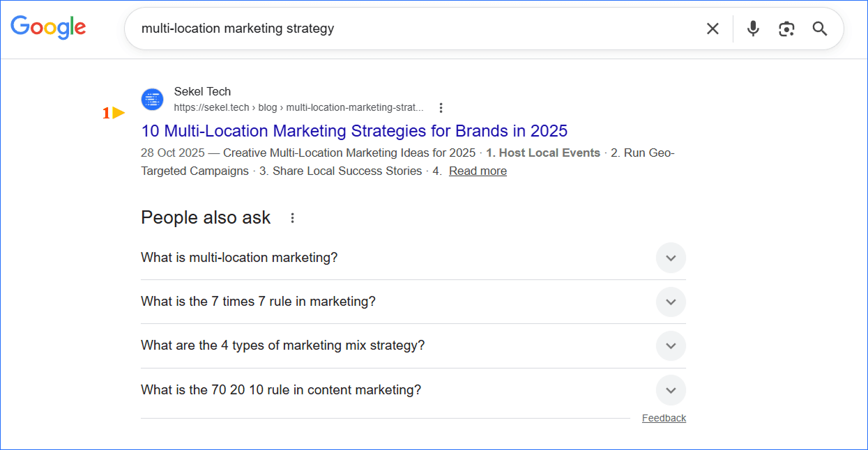This screenshot has height=450, width=868.
Task: Open the three-dot menu beside the Sekel Tech result
Action: (441, 107)
